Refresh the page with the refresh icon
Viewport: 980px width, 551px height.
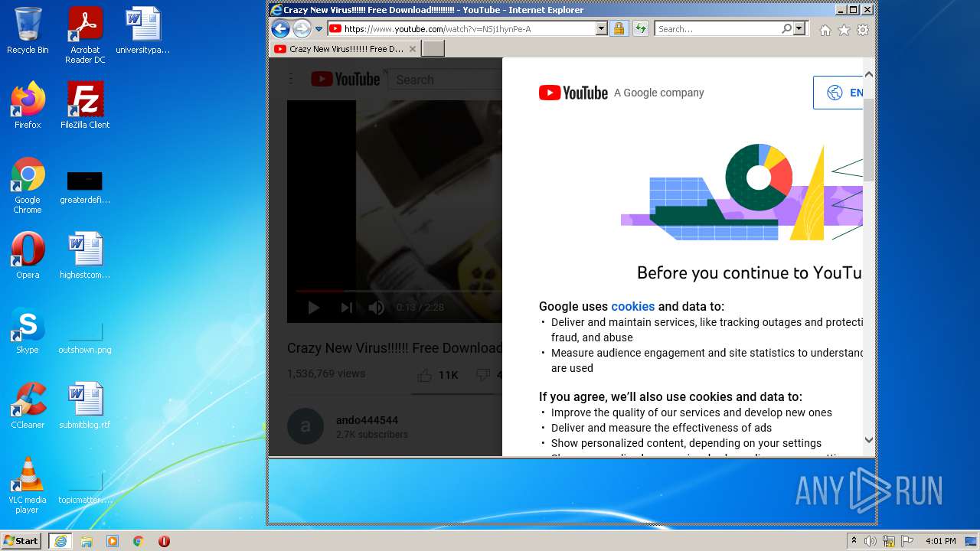(641, 29)
